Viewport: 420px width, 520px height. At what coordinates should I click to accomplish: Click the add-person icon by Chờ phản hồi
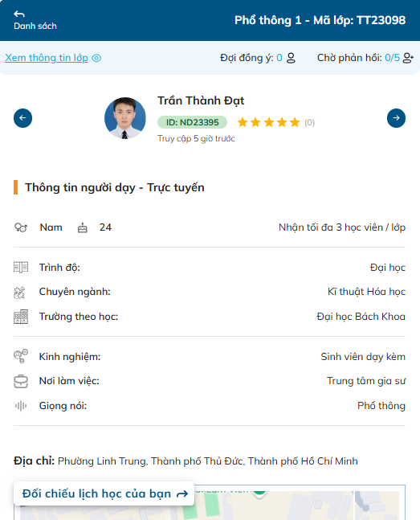(408, 58)
